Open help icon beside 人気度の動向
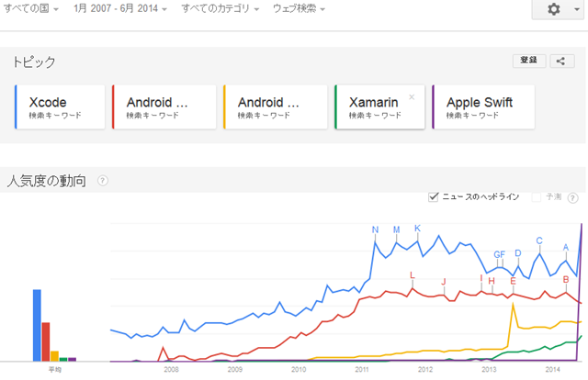The width and height of the screenshot is (588, 380). 103,181
